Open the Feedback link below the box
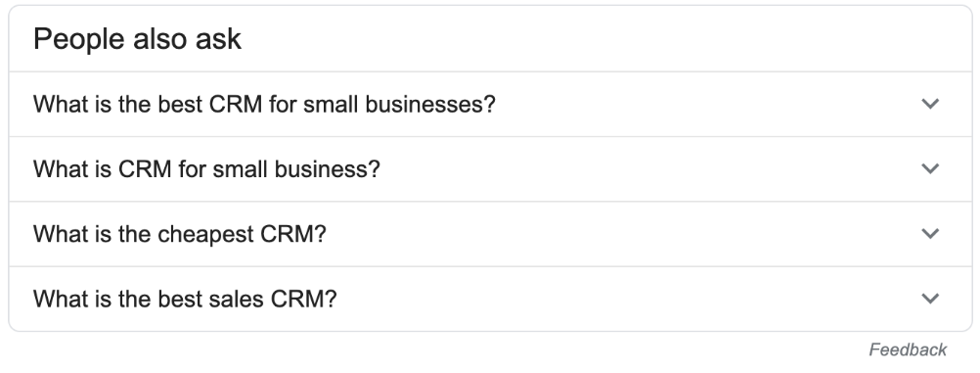 908,350
